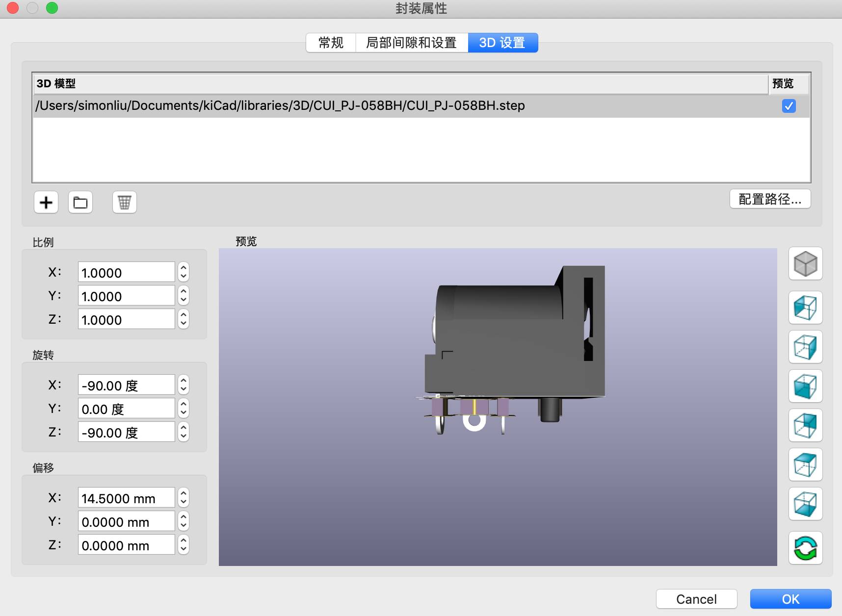Viewport: 842px width, 616px height.
Task: View the model from the left
Action: [805, 308]
